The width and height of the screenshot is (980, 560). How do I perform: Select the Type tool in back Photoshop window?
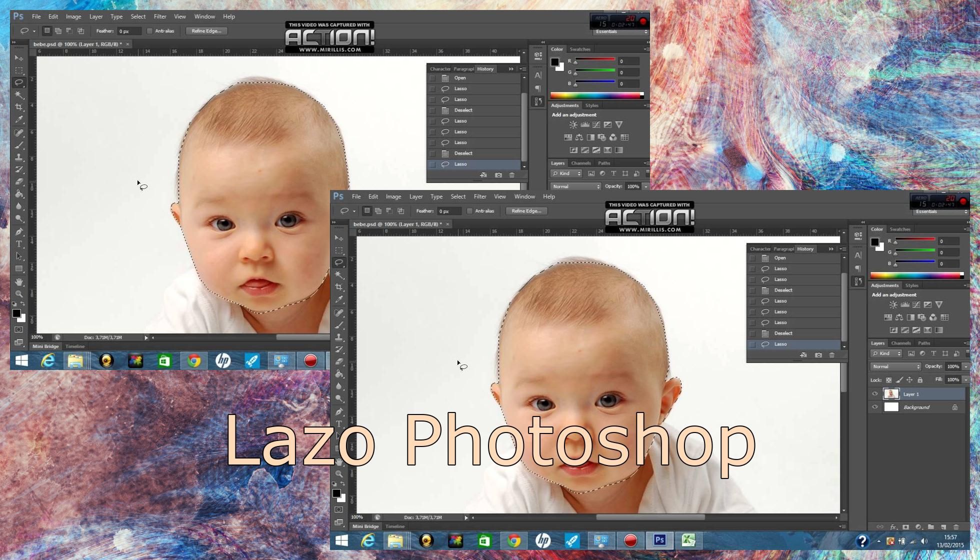19,244
